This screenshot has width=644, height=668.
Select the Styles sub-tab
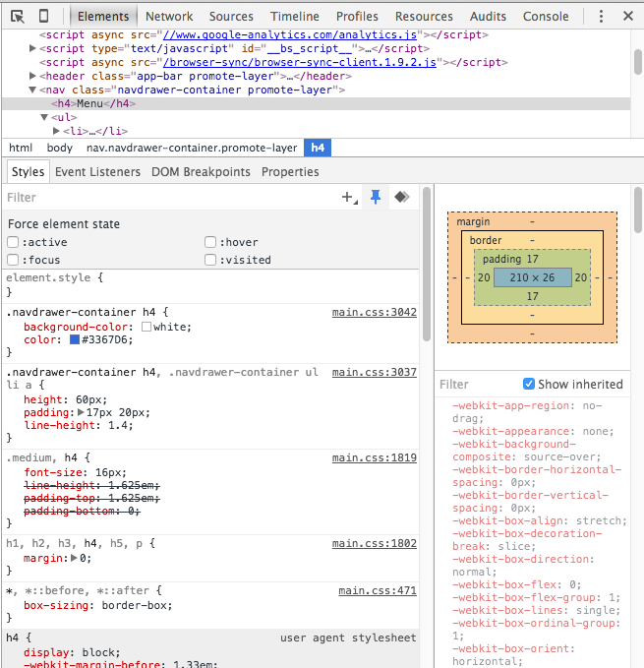(x=29, y=172)
